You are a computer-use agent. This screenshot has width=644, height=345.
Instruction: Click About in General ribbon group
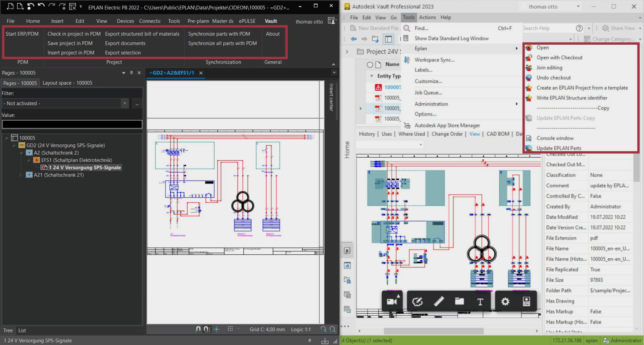click(273, 34)
